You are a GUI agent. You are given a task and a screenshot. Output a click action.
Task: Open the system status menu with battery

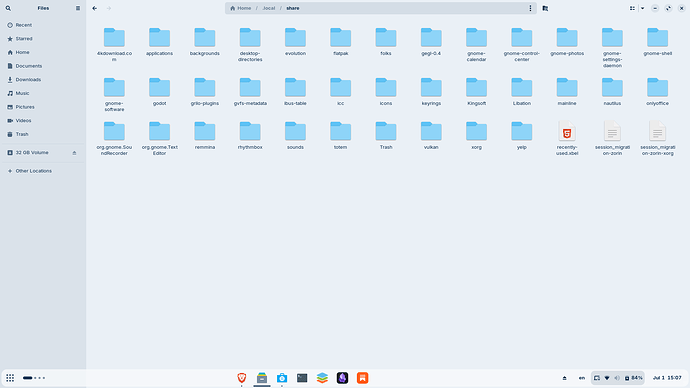point(618,378)
